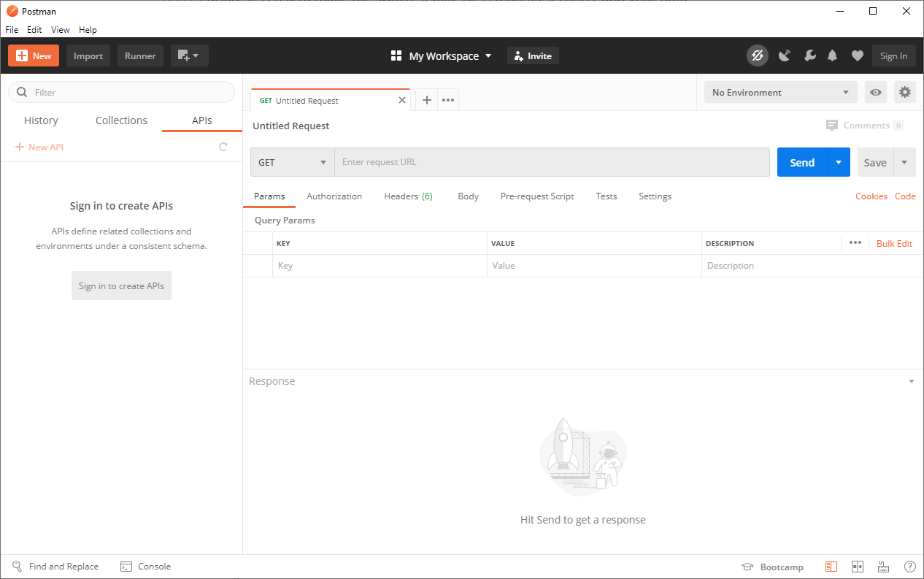
Task: Open the notifications bell icon
Action: pyautogui.click(x=832, y=55)
